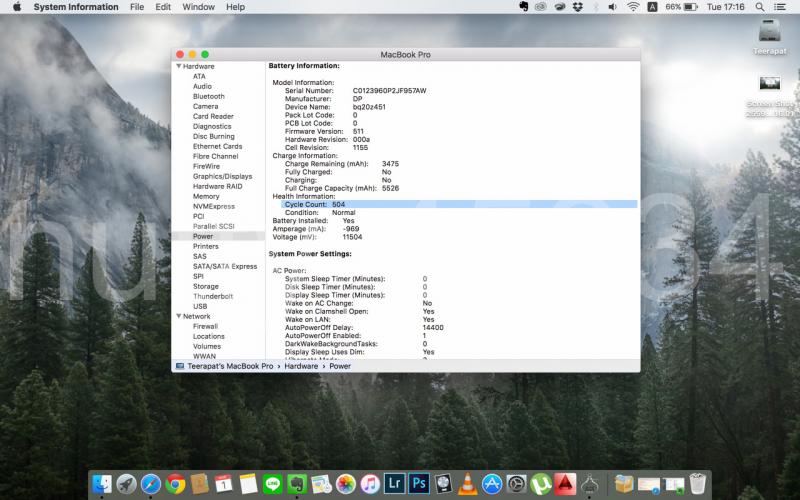Open the LINE app in Dock
This screenshot has width=800, height=500.
(x=273, y=484)
